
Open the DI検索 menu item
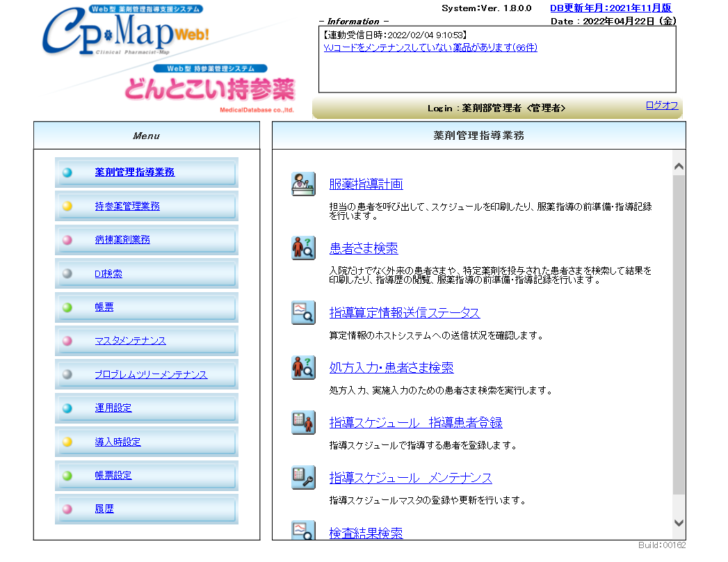point(108,274)
